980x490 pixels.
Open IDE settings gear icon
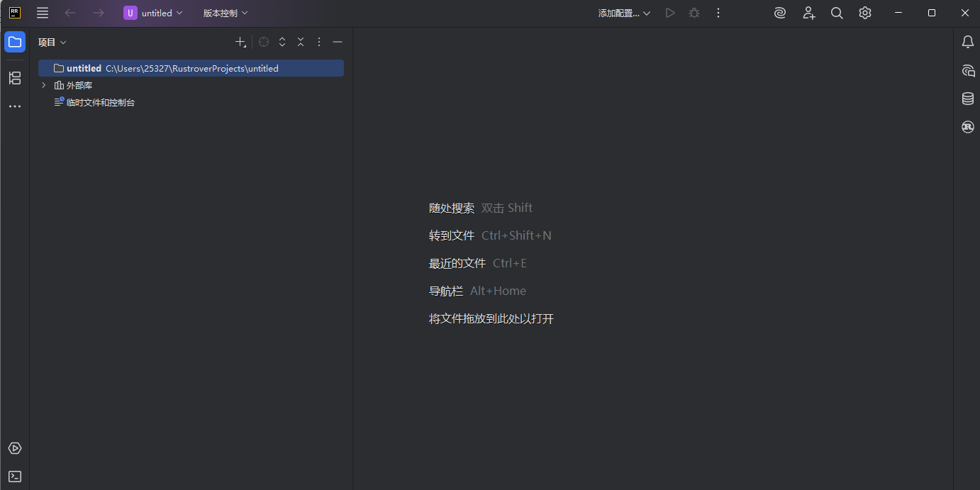pos(865,13)
